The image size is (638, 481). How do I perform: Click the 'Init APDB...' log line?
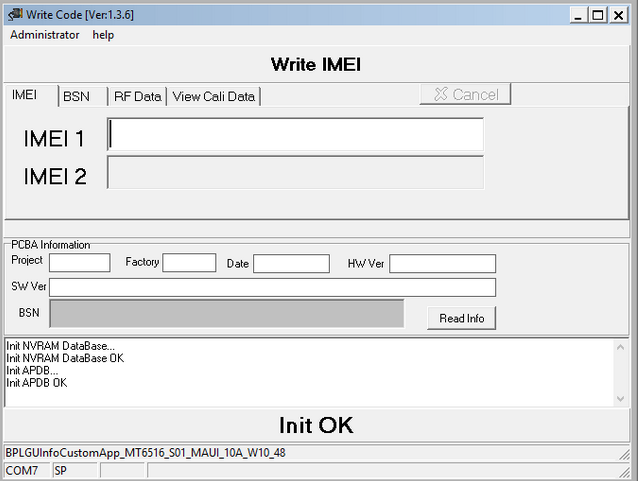pos(32,370)
